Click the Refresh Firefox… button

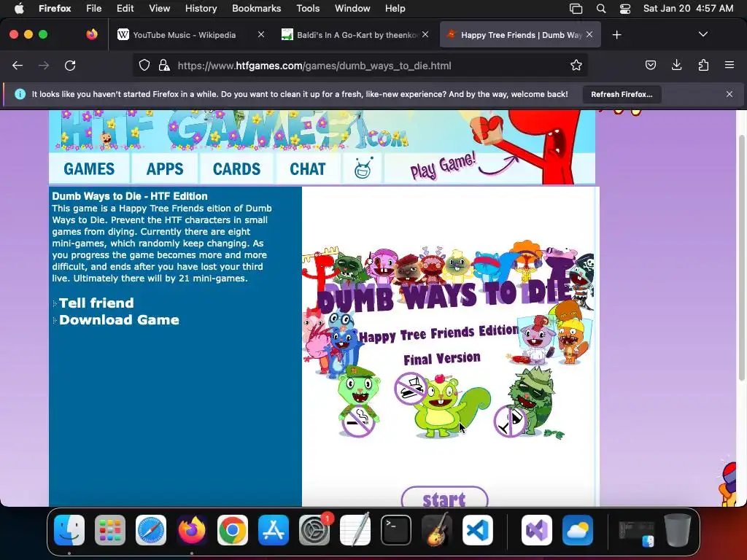(622, 94)
